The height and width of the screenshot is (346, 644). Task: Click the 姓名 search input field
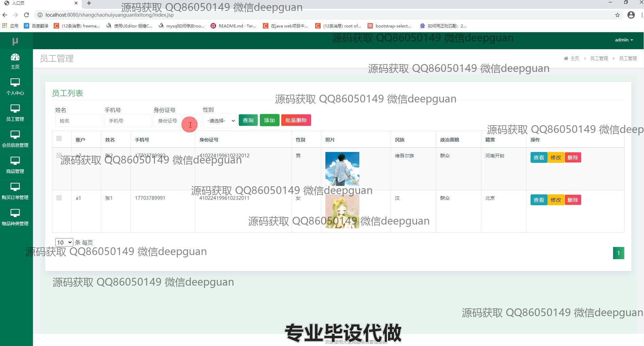79,121
